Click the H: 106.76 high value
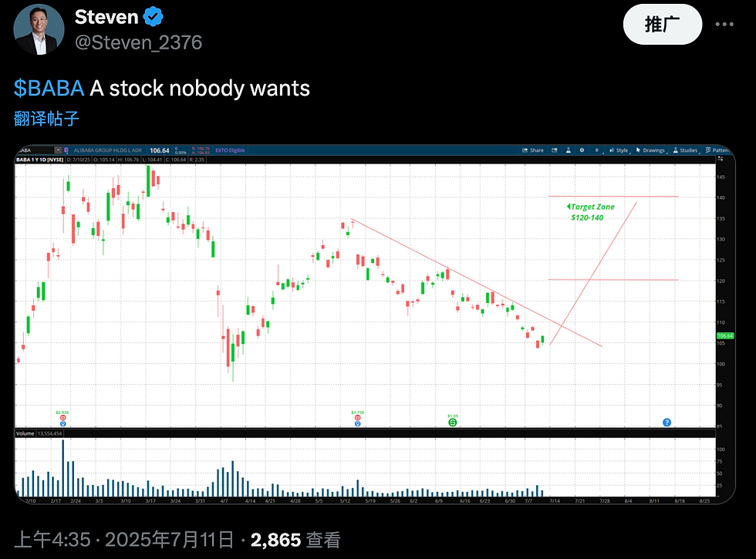The height and width of the screenshot is (559, 756). [128, 160]
